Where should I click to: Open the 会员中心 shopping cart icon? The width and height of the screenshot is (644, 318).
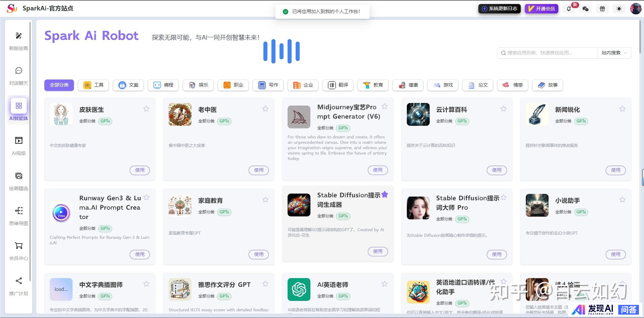point(18,246)
